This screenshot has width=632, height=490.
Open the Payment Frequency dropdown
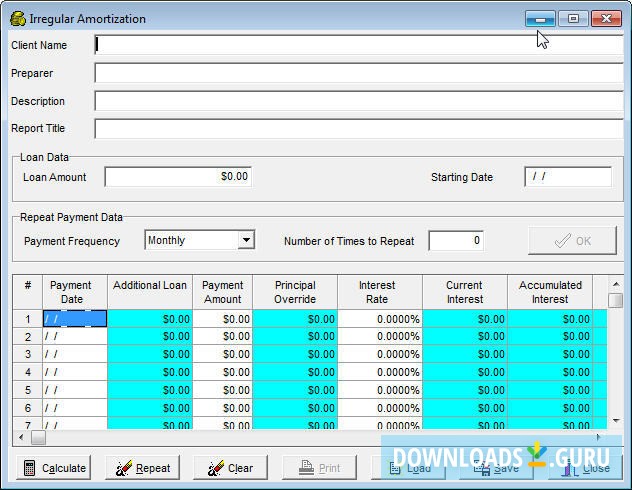point(246,240)
